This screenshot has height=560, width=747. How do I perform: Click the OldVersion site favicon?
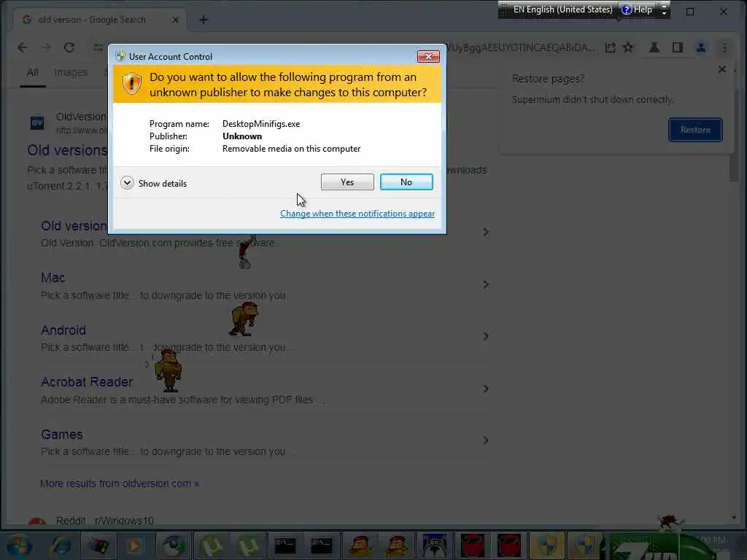click(37, 122)
